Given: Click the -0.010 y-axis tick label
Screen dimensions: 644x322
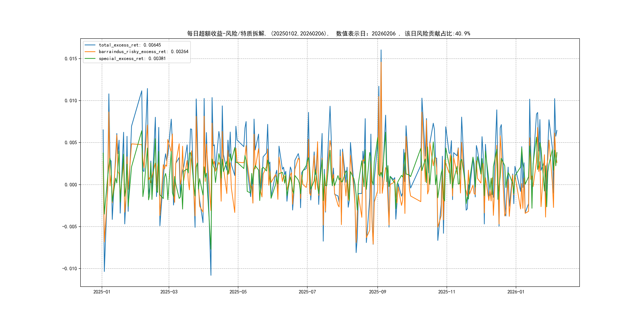Looking at the screenshot, I should 70,269.
